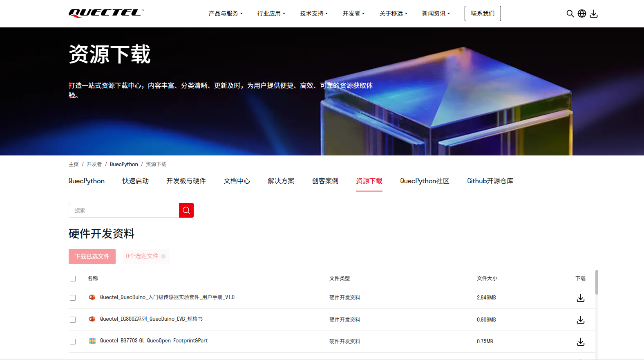
Task: Click the header download center icon
Action: (594, 13)
